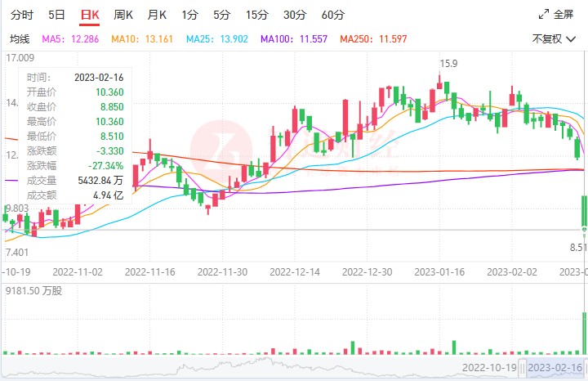Click the MA250: 11.597 indicator
The width and height of the screenshot is (588, 381).
point(373,39)
